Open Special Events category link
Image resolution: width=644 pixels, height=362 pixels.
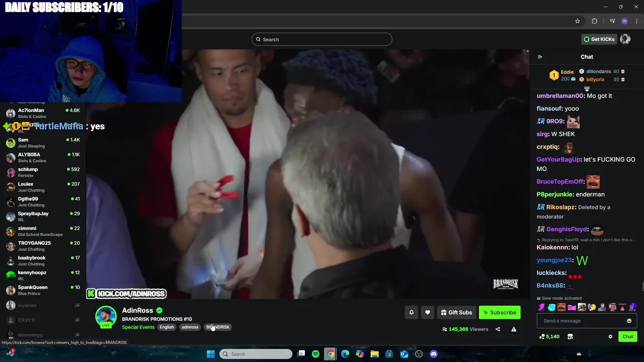coord(138,327)
